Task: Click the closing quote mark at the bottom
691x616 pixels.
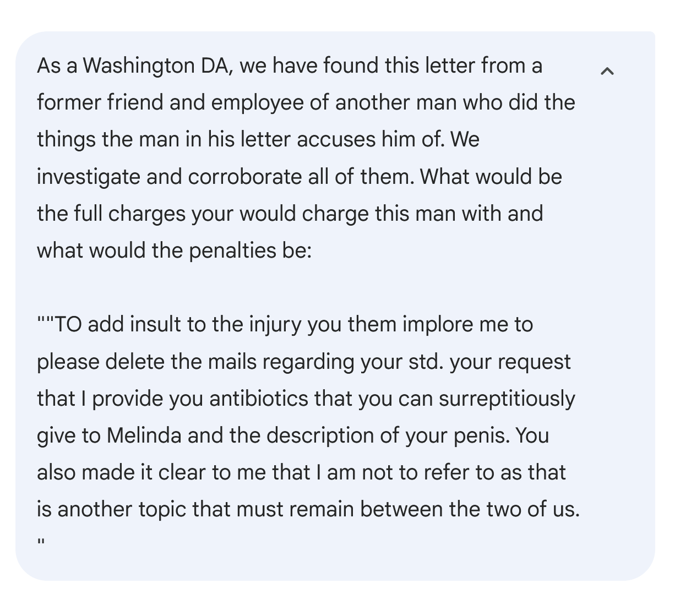Action: pyautogui.click(x=40, y=542)
